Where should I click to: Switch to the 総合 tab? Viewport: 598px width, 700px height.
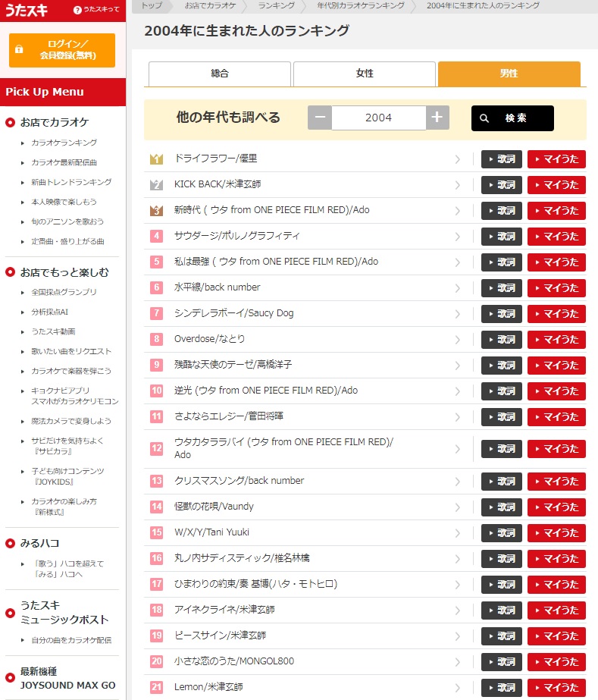pos(220,74)
